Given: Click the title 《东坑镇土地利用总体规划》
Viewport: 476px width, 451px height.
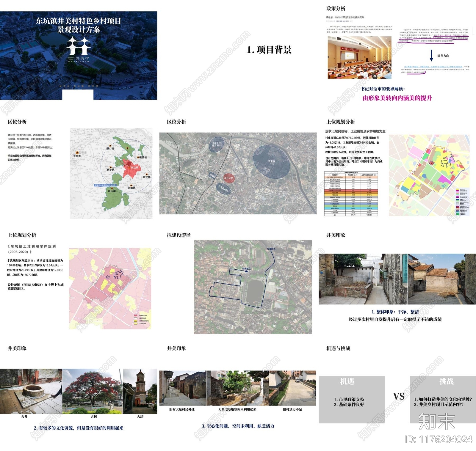Looking at the screenshot, I should [x=31, y=249].
